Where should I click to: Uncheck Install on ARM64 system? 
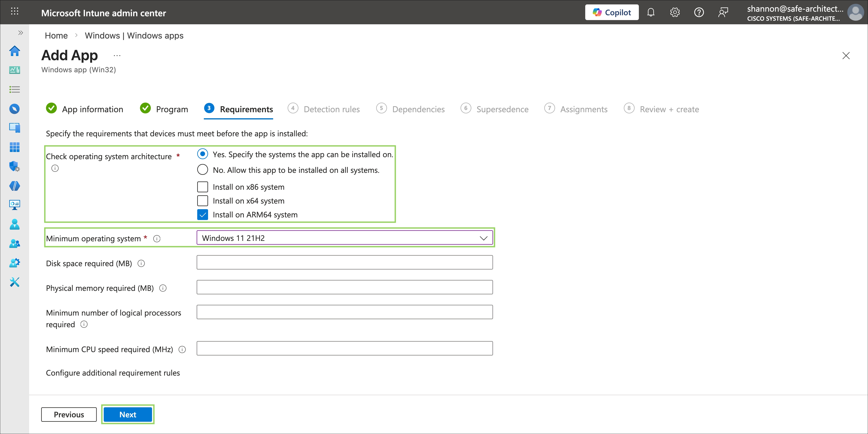[202, 215]
